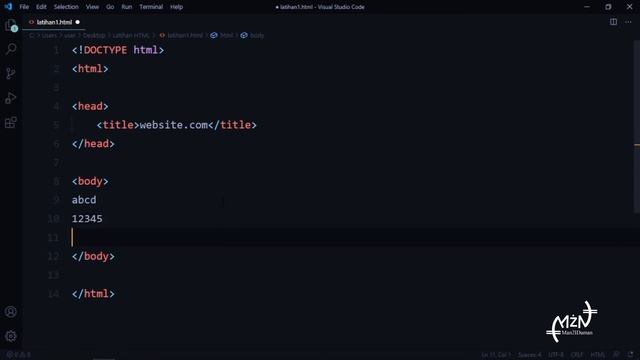Open the Run and Debug view

tap(11, 98)
